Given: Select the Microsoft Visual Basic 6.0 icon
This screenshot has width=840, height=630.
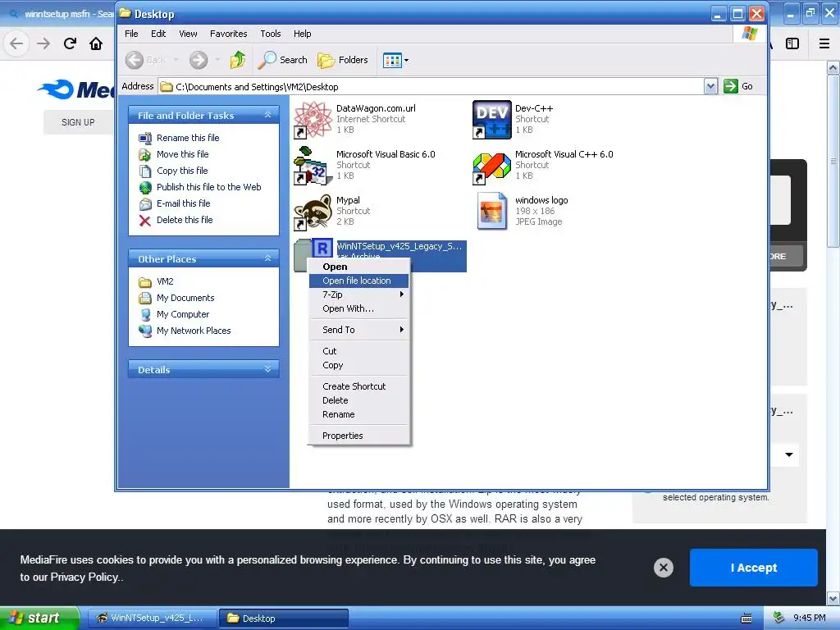Looking at the screenshot, I should coord(313,166).
